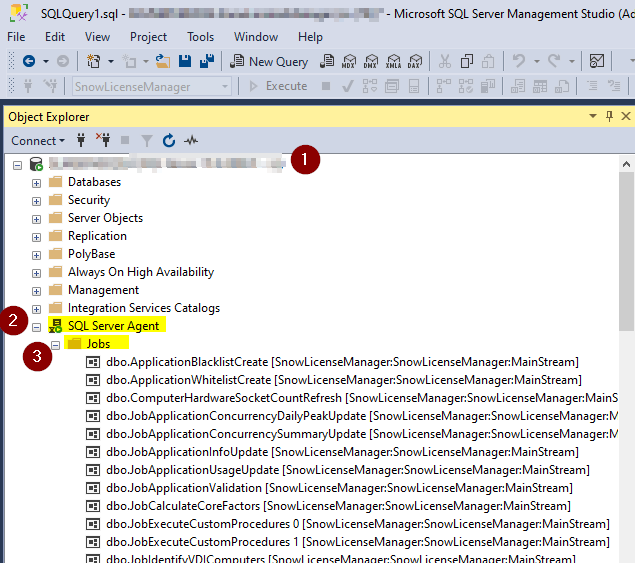This screenshot has width=635, height=563.
Task: Select the dbo.JobCalculateCoreFactors job
Action: click(x=338, y=506)
